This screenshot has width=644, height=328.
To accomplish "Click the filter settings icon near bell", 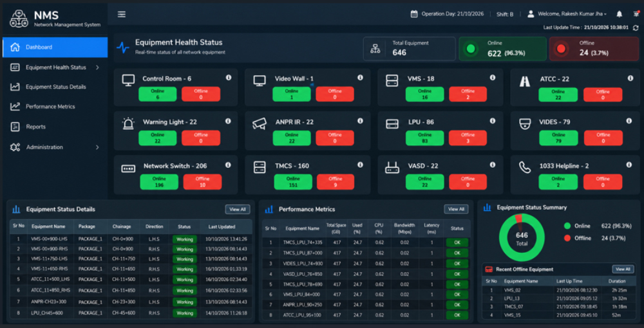I will [636, 14].
